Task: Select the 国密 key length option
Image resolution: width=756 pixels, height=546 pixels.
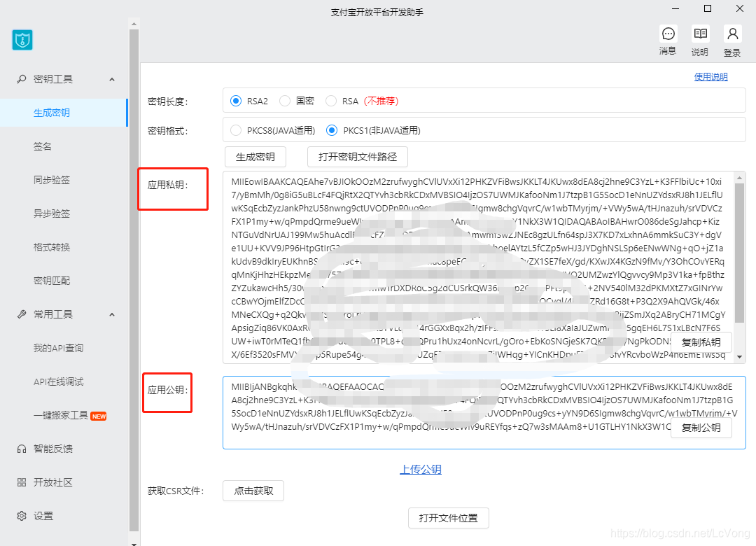Action: coord(285,101)
